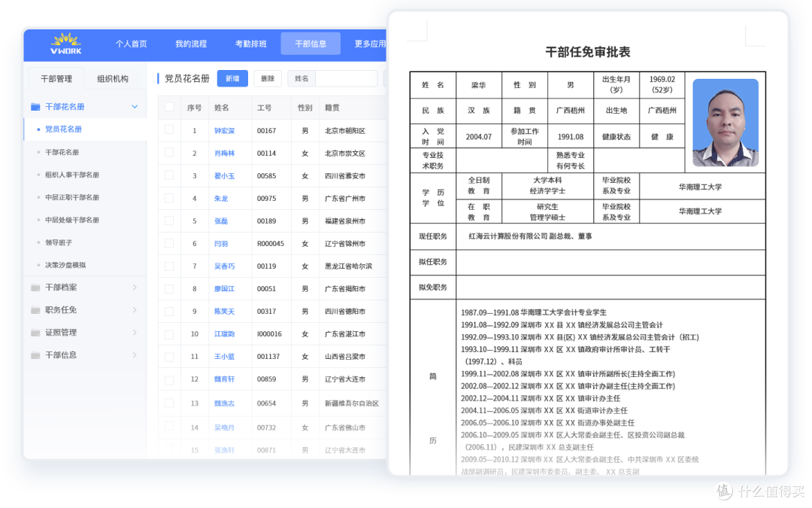The image size is (812, 508).
Task: Check the row for 张磊
Action: click(169, 221)
